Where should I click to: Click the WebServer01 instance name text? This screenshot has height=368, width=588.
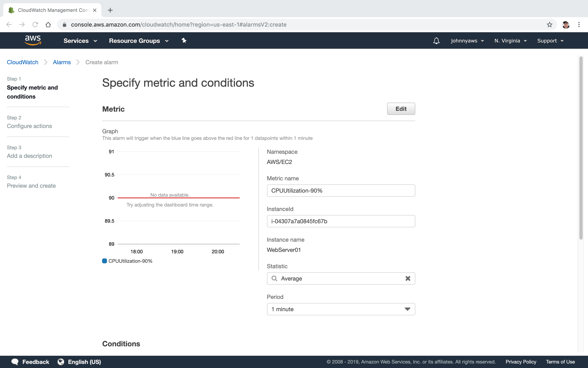284,250
